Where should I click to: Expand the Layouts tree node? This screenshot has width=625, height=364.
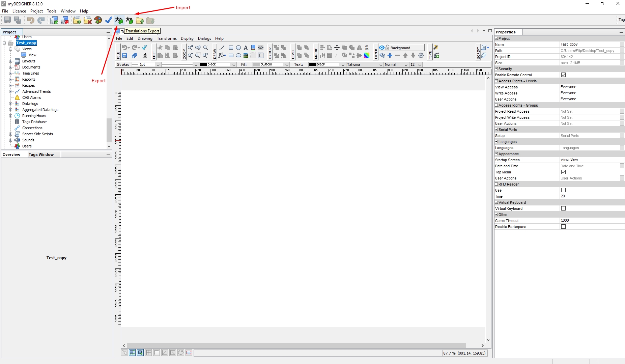[10, 61]
